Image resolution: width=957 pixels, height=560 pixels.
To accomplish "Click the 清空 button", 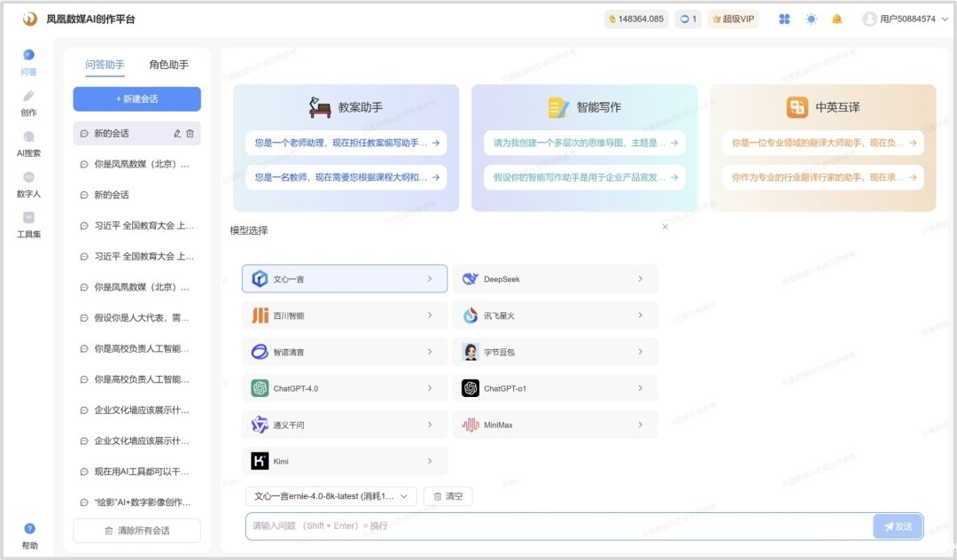I will [448, 496].
